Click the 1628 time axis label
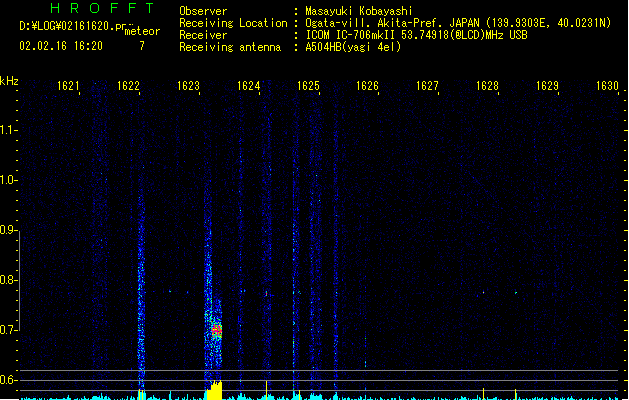The image size is (629, 400). tap(487, 86)
